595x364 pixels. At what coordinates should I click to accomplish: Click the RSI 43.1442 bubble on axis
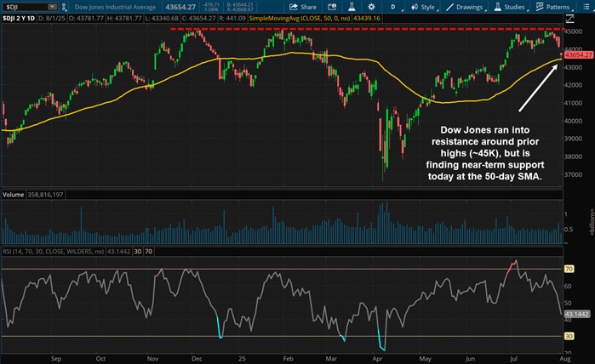577,314
